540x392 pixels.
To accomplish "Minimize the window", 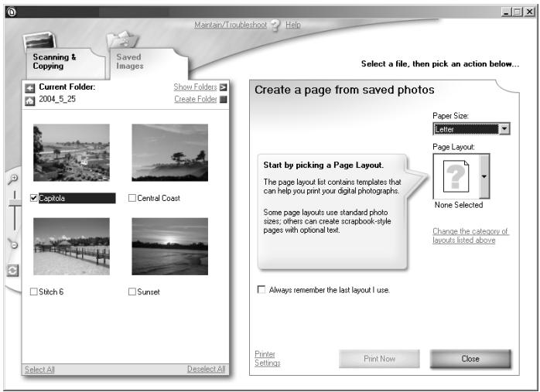I will coord(506,12).
